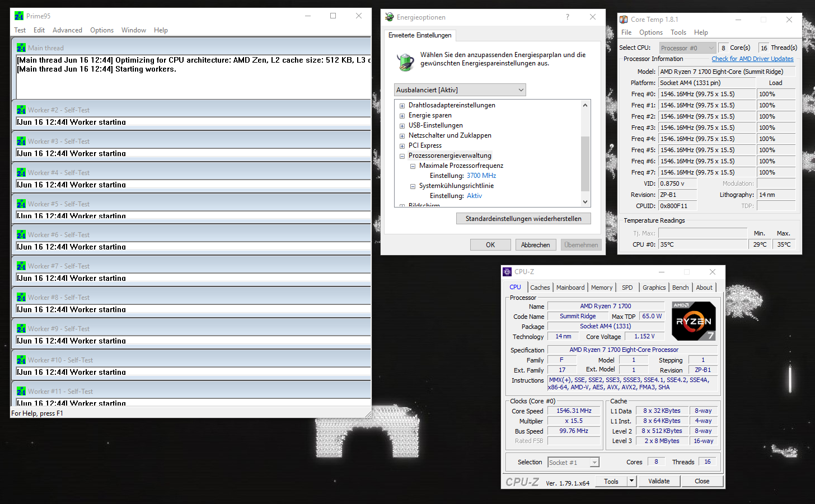Click the scroll down arrow in settings list
The image size is (815, 504).
tap(586, 202)
